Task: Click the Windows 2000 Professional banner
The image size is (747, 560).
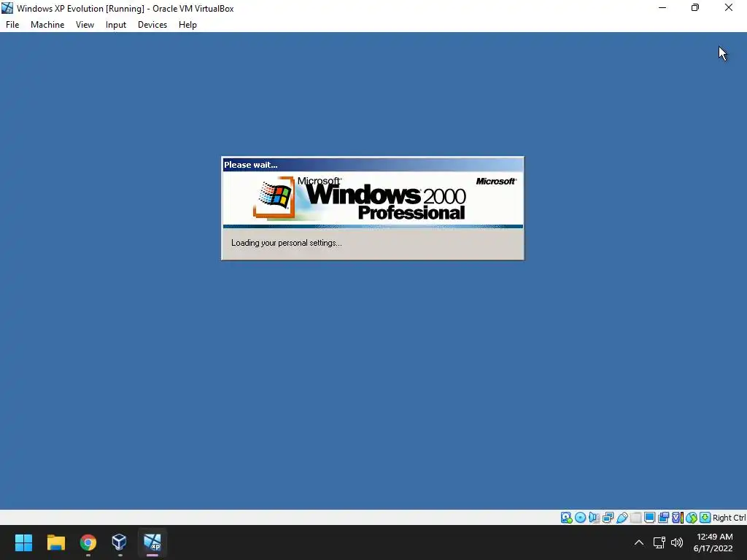Action: click(373, 198)
